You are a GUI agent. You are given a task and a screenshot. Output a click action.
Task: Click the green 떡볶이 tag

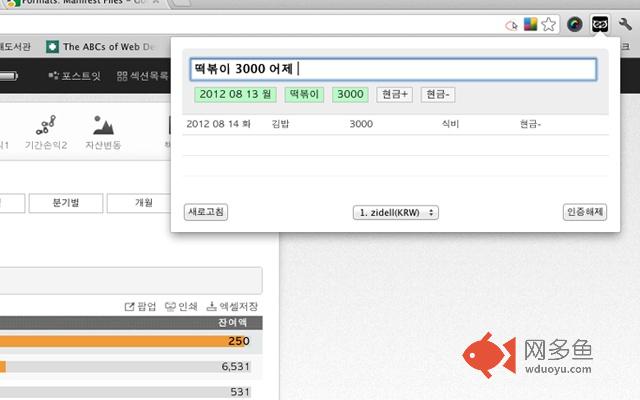(304, 94)
